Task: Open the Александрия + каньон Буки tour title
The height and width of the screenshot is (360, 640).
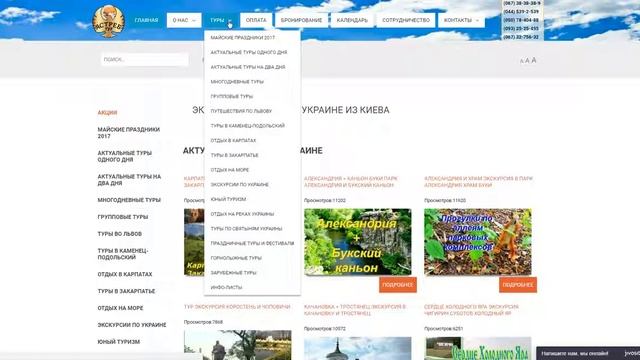Action: click(351, 182)
